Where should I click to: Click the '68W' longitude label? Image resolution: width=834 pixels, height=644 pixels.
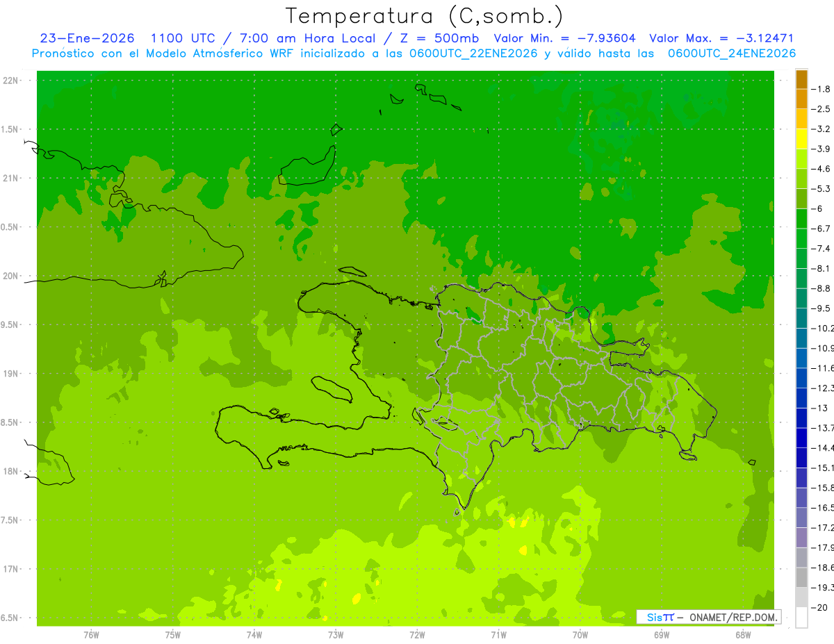coord(742,634)
